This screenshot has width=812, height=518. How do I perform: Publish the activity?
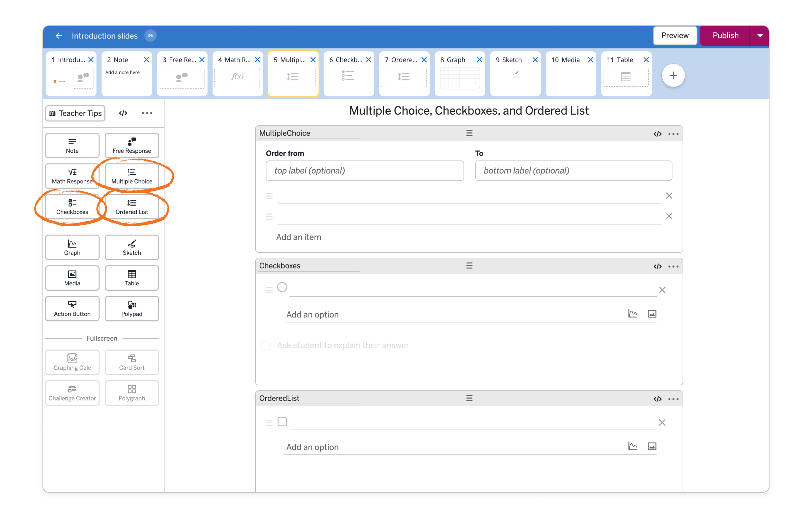725,36
